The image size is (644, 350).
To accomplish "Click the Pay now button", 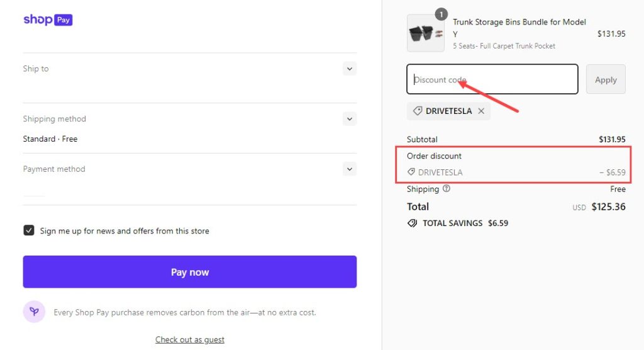I will tap(190, 272).
